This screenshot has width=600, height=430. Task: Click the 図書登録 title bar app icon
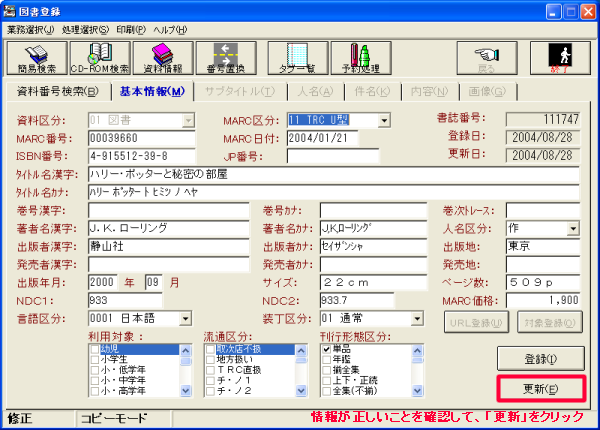(9, 11)
